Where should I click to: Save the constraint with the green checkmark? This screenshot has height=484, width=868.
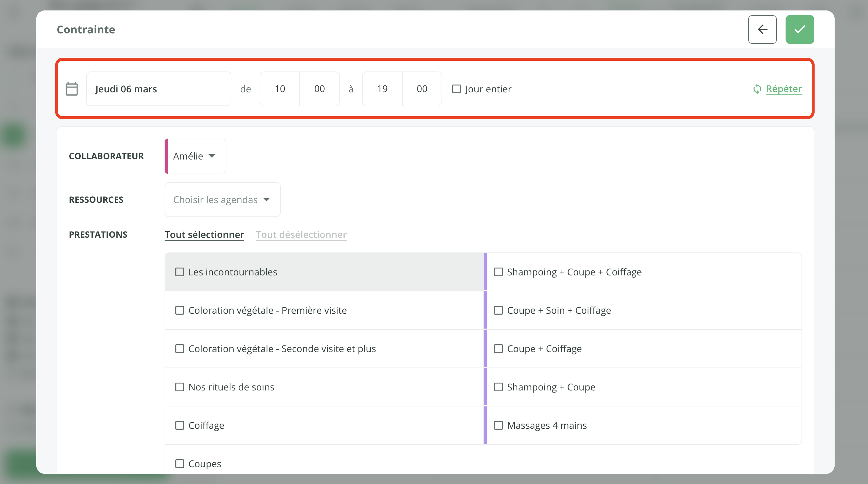coord(799,29)
